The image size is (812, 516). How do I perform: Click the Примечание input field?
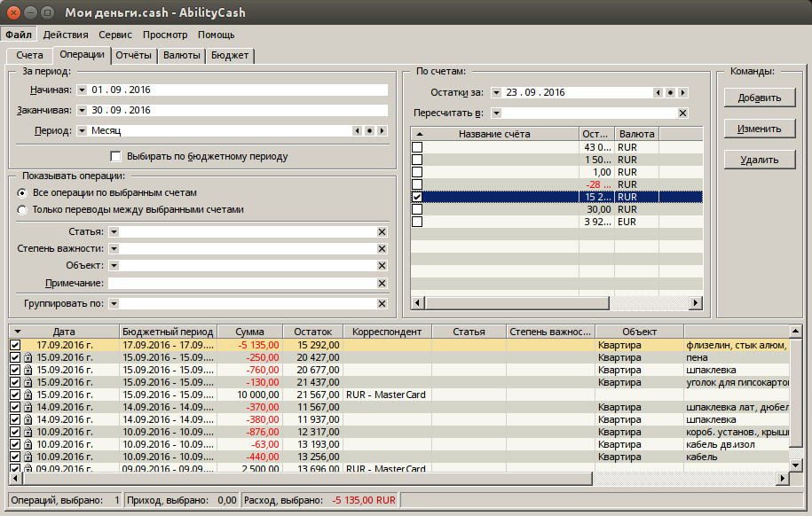coord(248,283)
